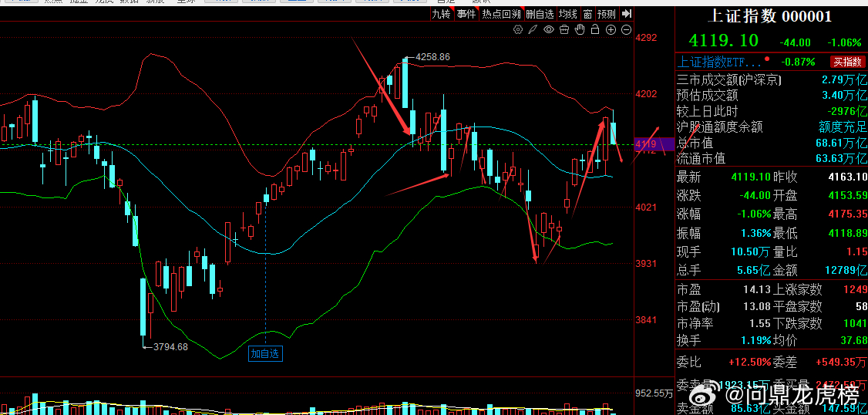Click 换手 value 1.19%
Viewport: 868px width, 415px height.
coord(755,339)
